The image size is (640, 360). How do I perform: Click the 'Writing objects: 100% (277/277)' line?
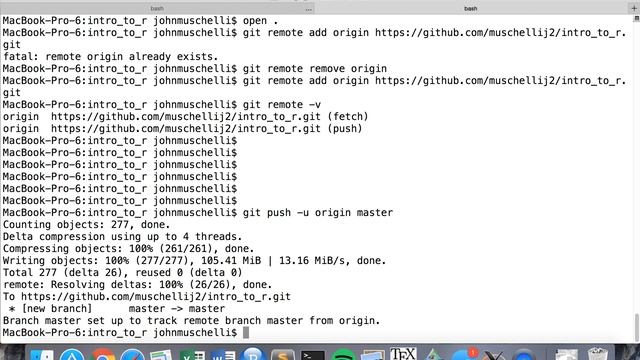[194, 260]
